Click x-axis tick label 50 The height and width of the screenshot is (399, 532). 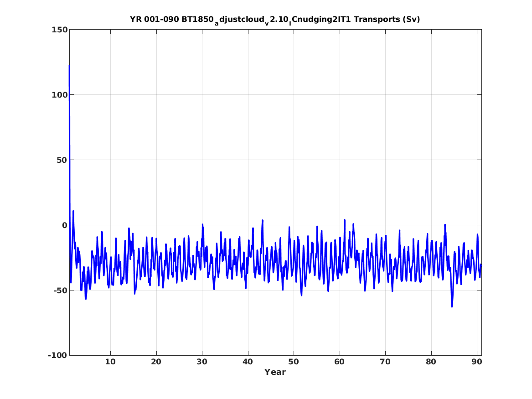click(294, 362)
